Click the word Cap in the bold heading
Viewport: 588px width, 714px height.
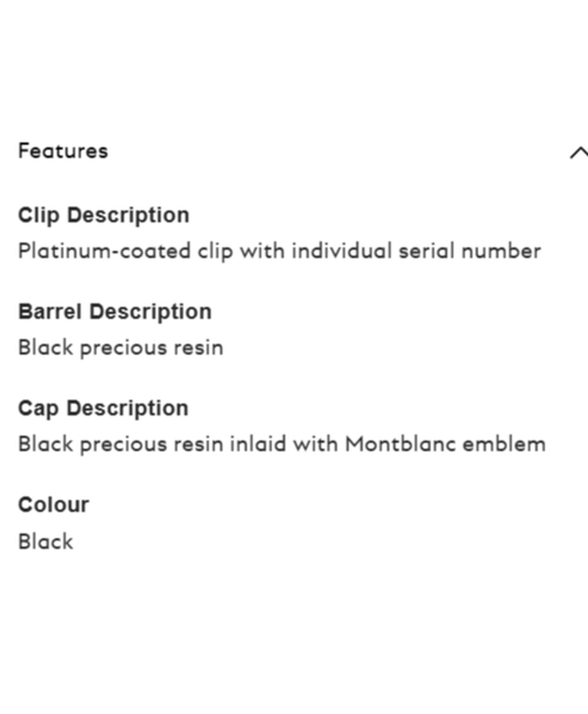[38, 408]
